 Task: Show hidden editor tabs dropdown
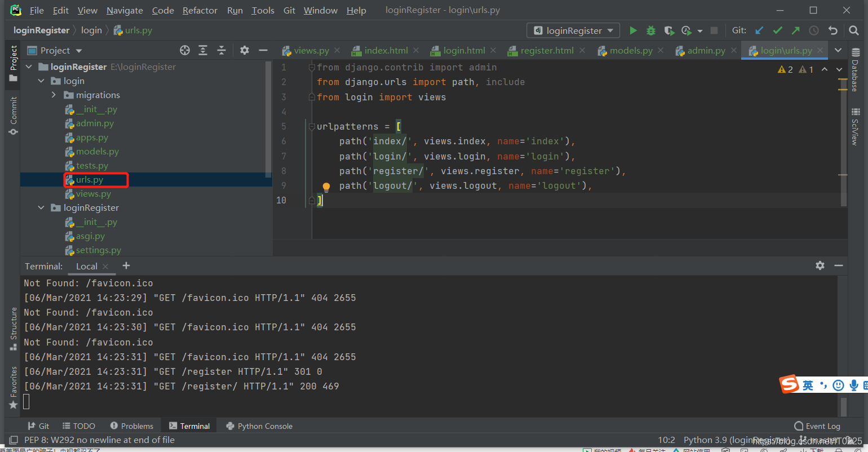pos(839,50)
